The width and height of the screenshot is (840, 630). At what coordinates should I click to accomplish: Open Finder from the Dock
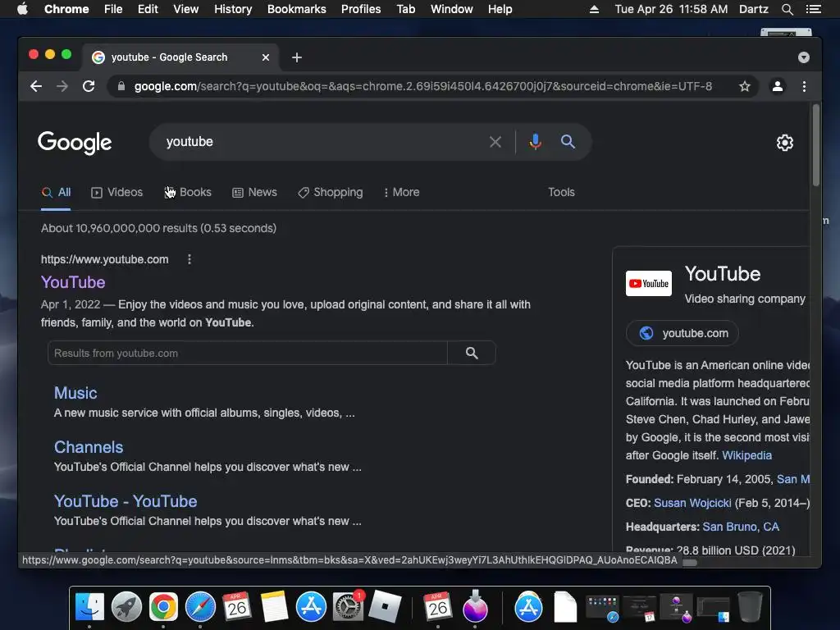tap(89, 606)
